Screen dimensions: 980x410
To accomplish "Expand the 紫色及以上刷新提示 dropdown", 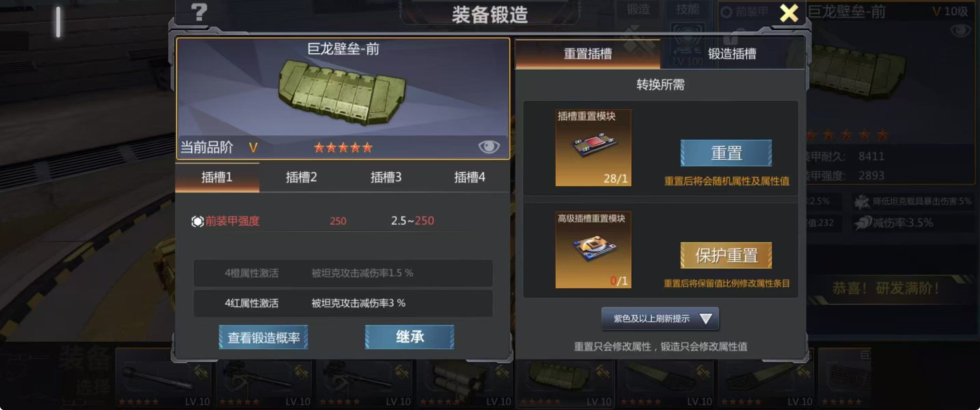I will point(660,319).
